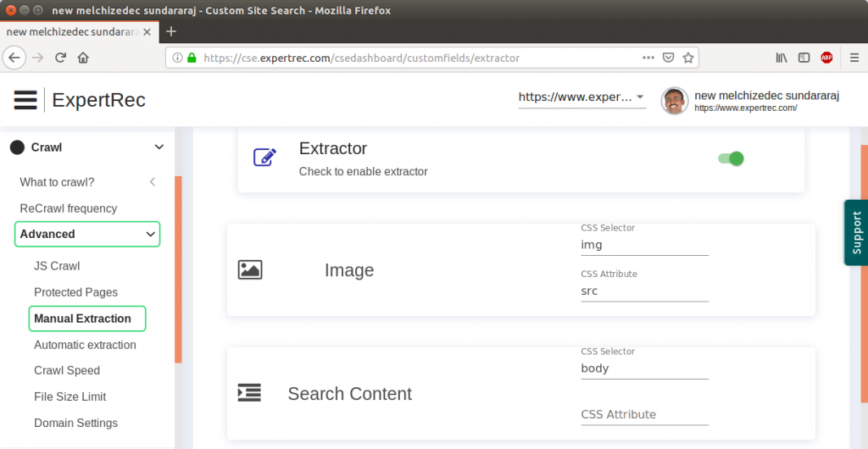The width and height of the screenshot is (868, 449).
Task: Reload the current page
Action: [60, 58]
